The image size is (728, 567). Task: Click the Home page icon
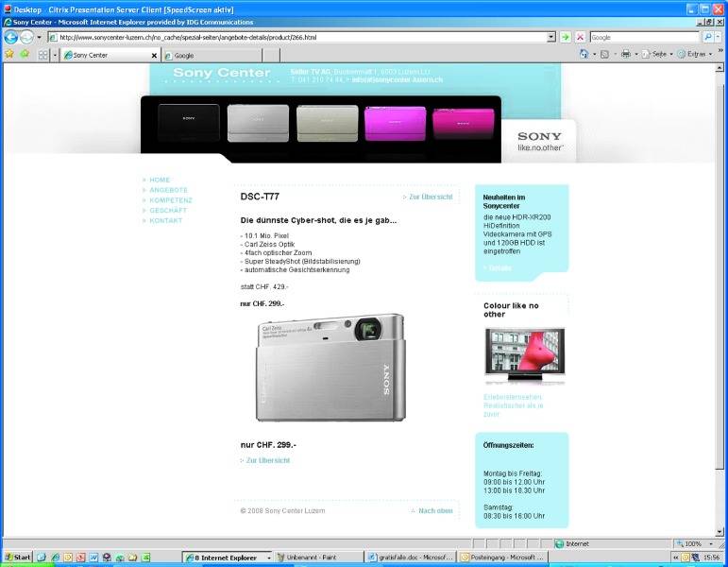click(x=584, y=55)
